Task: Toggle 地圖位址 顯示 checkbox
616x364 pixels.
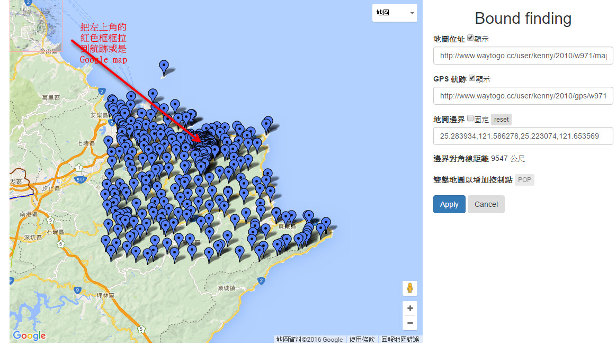Action: tap(470, 38)
